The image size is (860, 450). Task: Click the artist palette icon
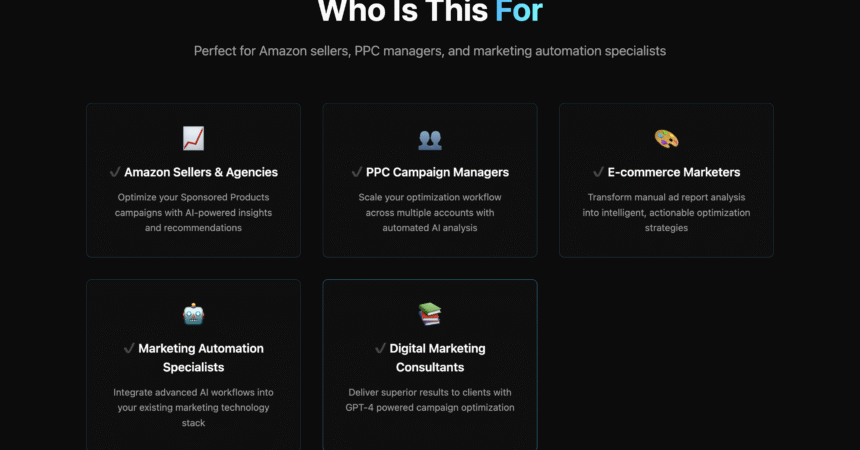(666, 139)
